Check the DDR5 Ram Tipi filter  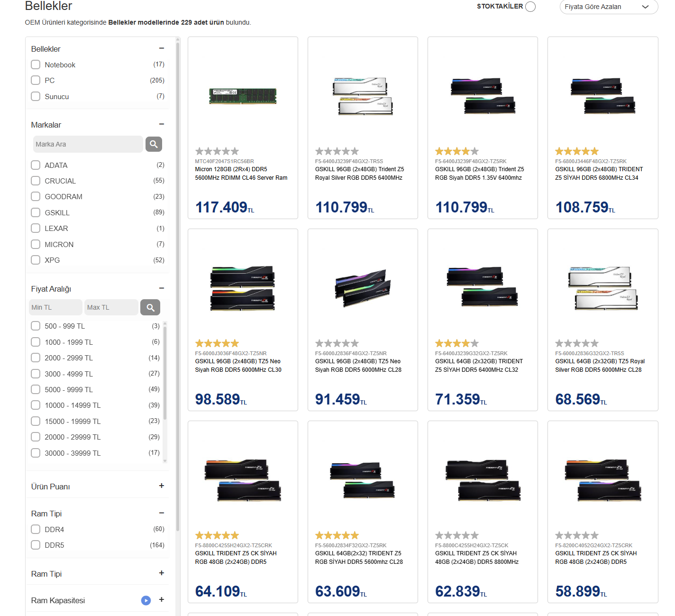(36, 545)
